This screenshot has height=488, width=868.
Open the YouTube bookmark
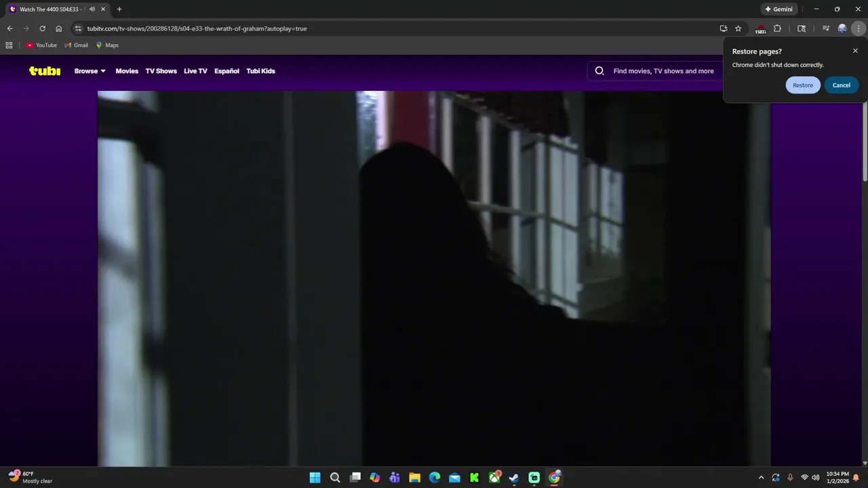click(41, 45)
